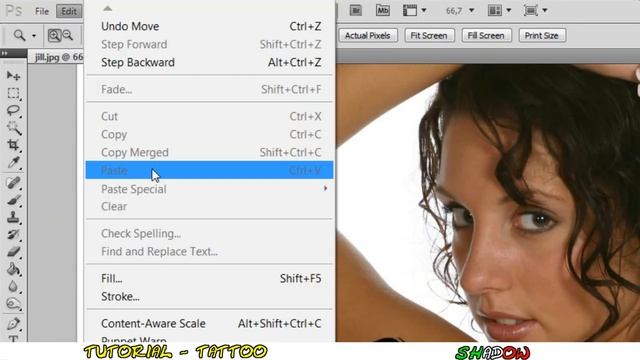The image size is (640, 360).
Task: Open the Screen Mode dropdown arrow
Action: coord(544,11)
